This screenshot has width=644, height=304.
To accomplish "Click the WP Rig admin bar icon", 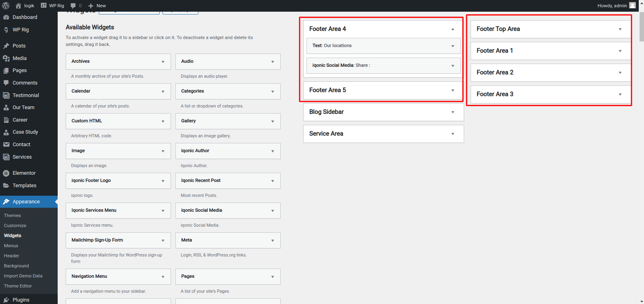I will (44, 6).
